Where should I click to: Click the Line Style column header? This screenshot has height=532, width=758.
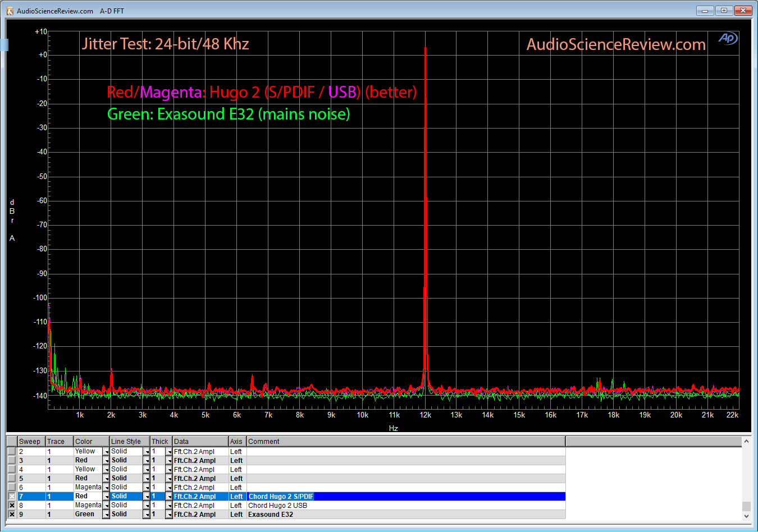[x=130, y=442]
